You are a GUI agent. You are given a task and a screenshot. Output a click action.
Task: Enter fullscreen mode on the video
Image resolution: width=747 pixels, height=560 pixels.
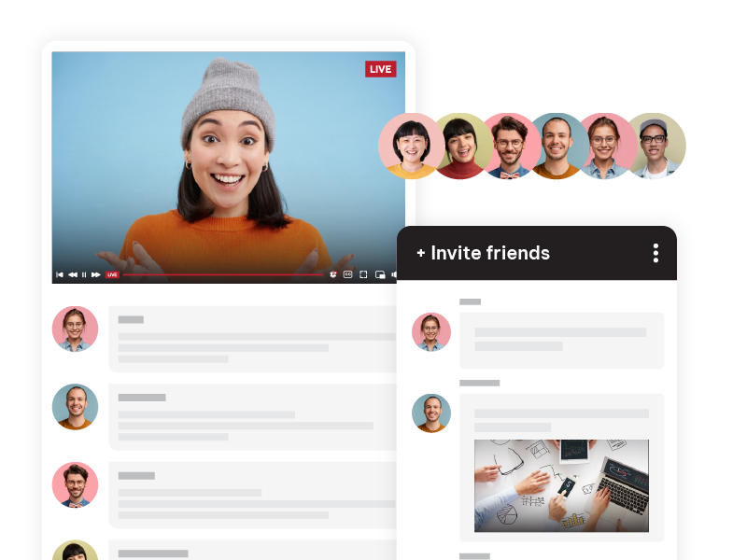(x=364, y=274)
